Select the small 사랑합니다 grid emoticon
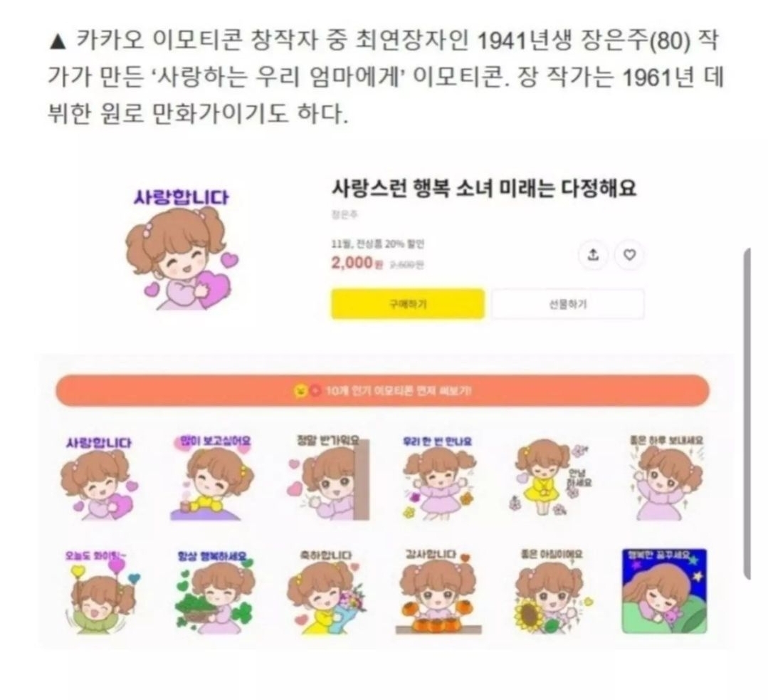 [100, 478]
